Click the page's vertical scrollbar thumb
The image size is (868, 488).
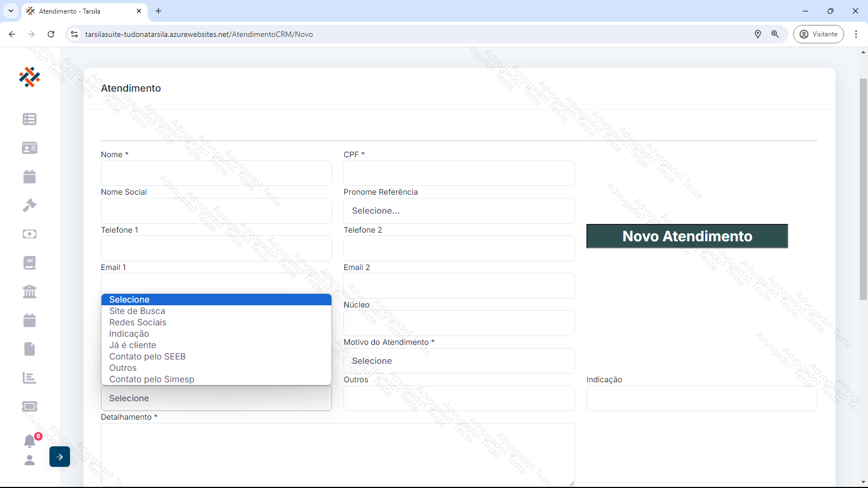click(x=863, y=189)
